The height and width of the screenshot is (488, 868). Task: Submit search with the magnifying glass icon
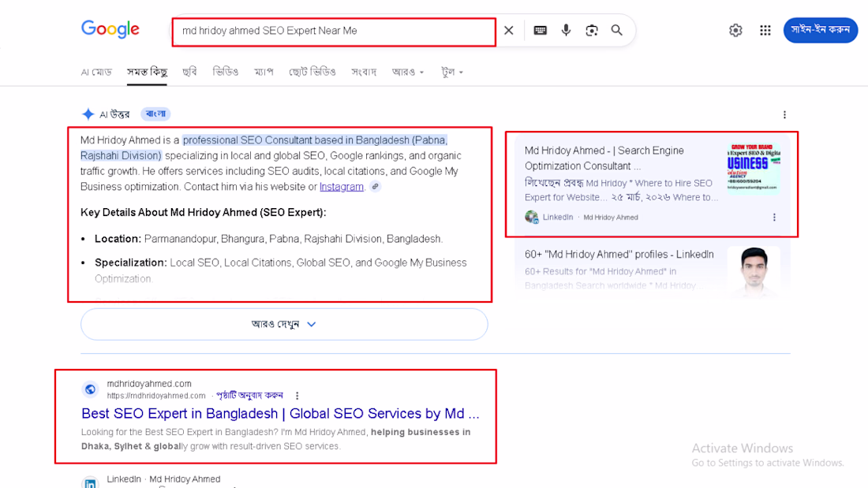point(617,31)
